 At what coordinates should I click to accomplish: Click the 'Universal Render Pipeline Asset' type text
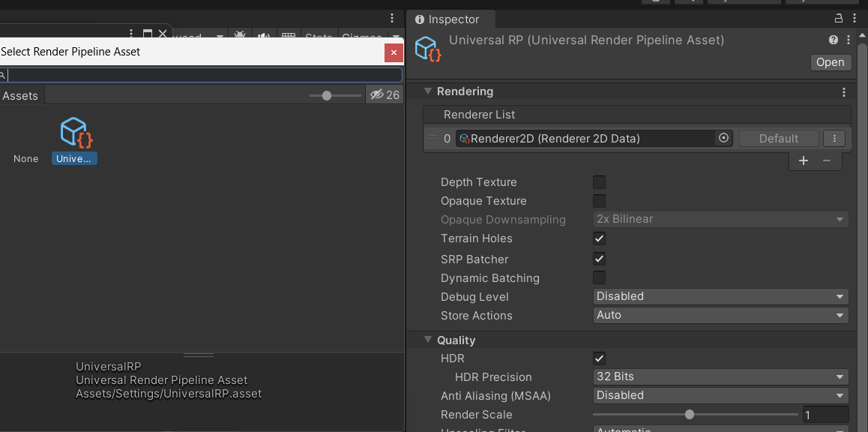(x=162, y=380)
